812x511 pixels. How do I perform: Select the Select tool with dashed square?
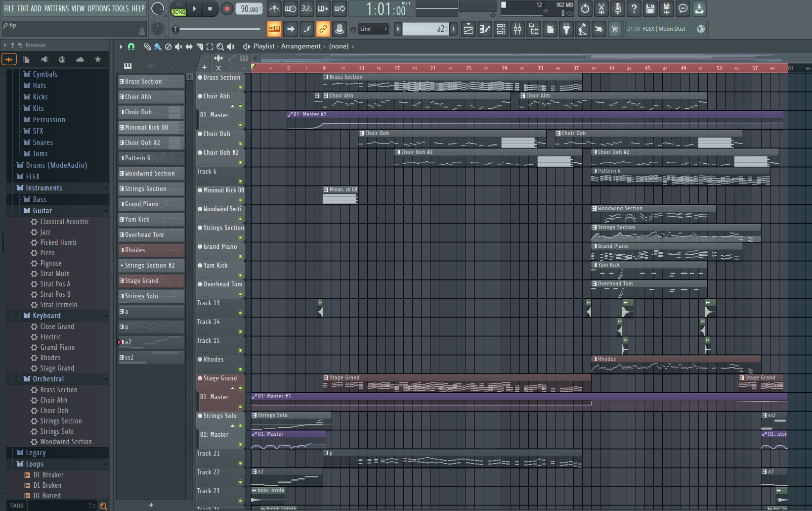tap(210, 46)
